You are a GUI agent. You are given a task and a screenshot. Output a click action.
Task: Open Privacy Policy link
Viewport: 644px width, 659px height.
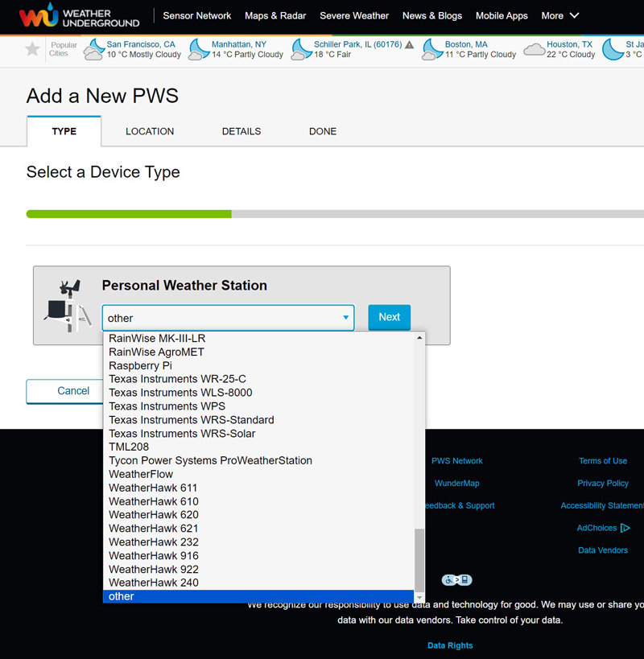pyautogui.click(x=603, y=483)
